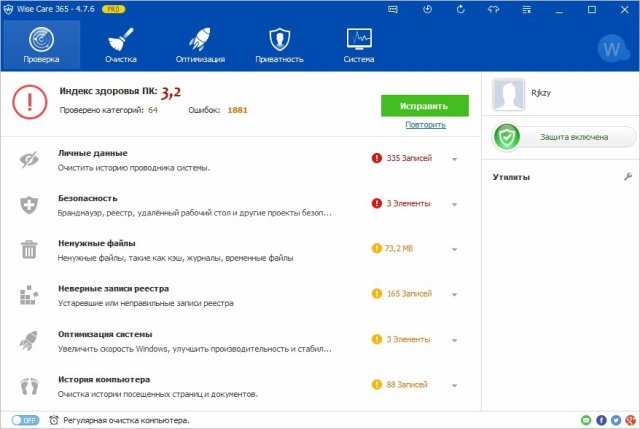Click the wrench icon next to Утилиты
The image size is (640, 429).
[x=627, y=177]
